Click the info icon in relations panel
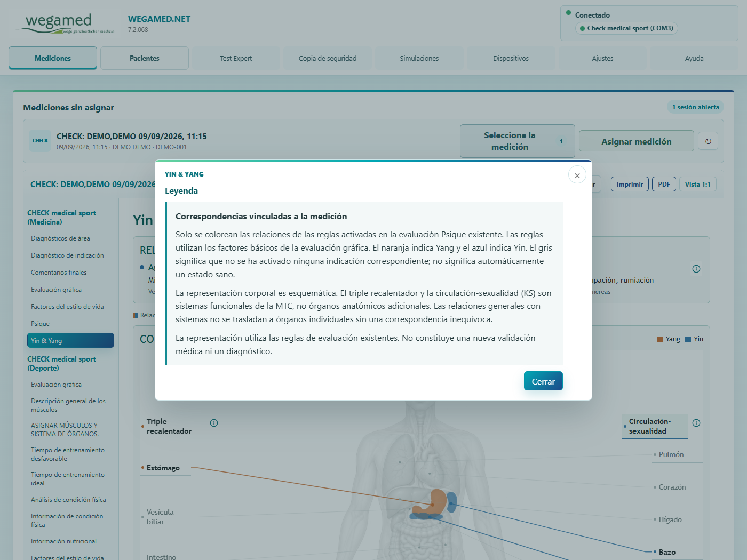Viewport: 747px width, 560px height. [696, 269]
